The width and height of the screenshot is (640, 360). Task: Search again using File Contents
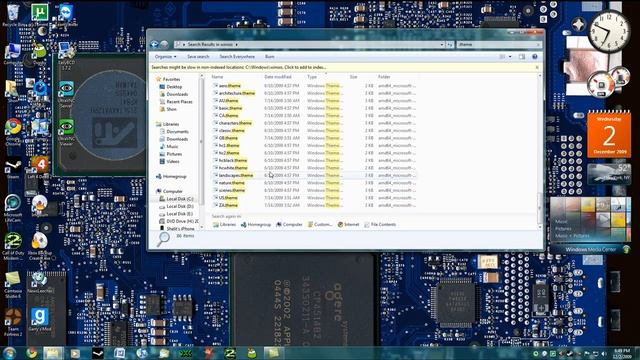click(380, 224)
